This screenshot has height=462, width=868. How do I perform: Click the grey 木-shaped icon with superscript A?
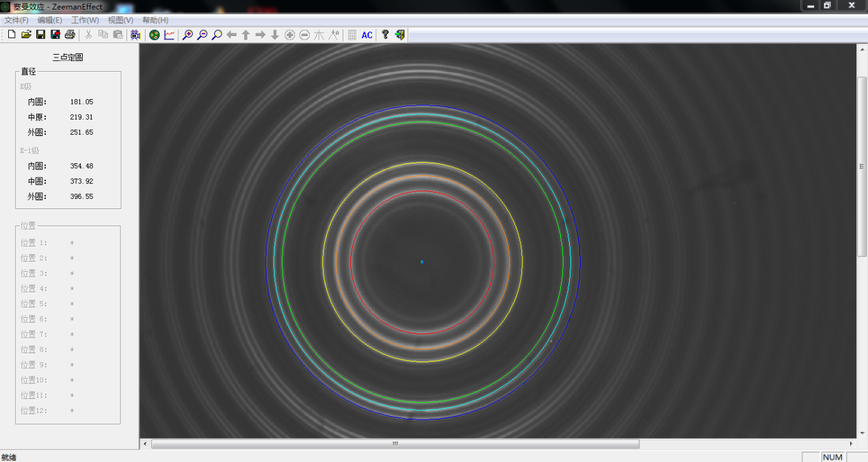click(334, 35)
